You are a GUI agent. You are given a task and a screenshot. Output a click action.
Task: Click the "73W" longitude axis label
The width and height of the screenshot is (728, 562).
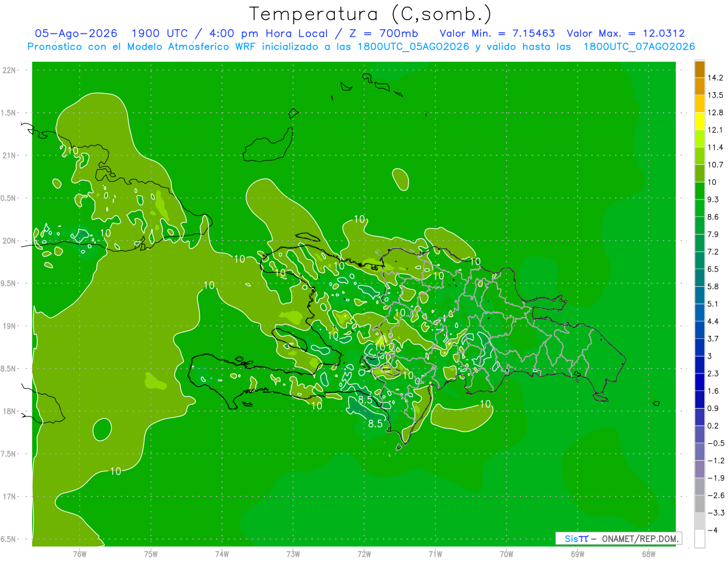tap(293, 555)
